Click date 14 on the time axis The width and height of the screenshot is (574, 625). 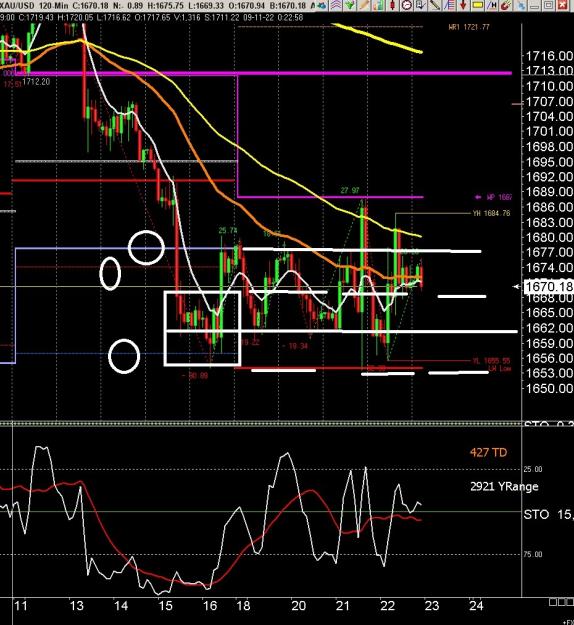pos(121,606)
